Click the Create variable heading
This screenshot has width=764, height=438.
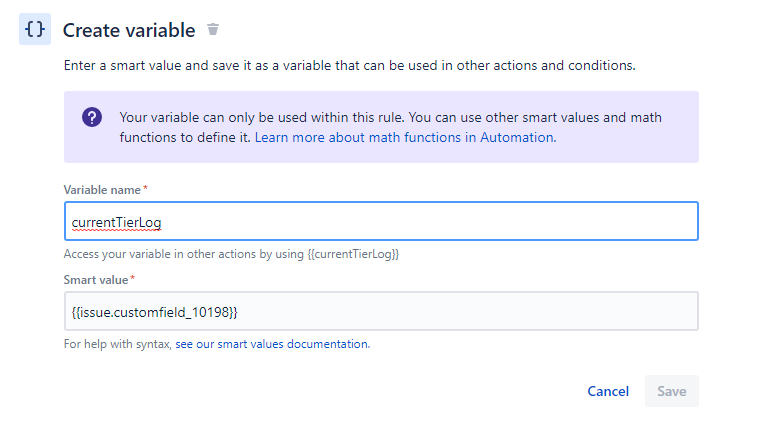[129, 31]
